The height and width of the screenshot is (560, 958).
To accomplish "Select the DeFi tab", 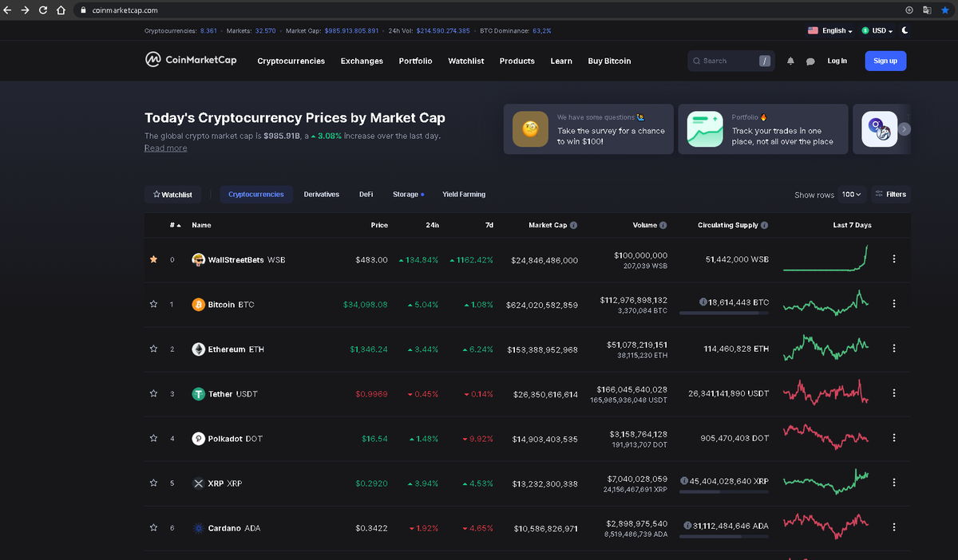I will point(366,194).
